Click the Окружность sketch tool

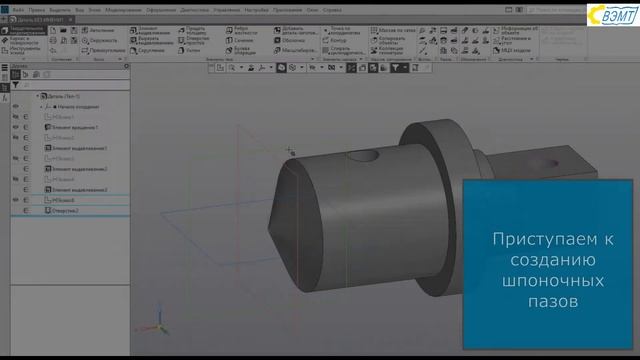[x=100, y=40]
